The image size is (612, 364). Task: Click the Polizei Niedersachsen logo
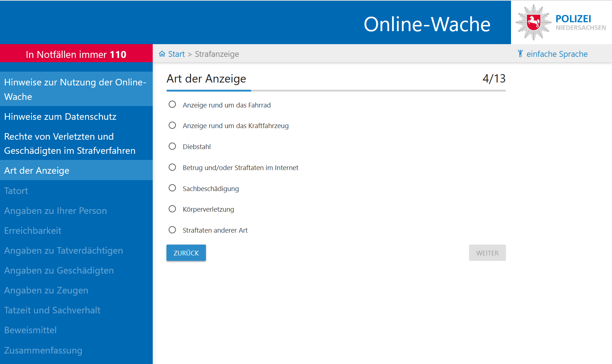pos(561,22)
